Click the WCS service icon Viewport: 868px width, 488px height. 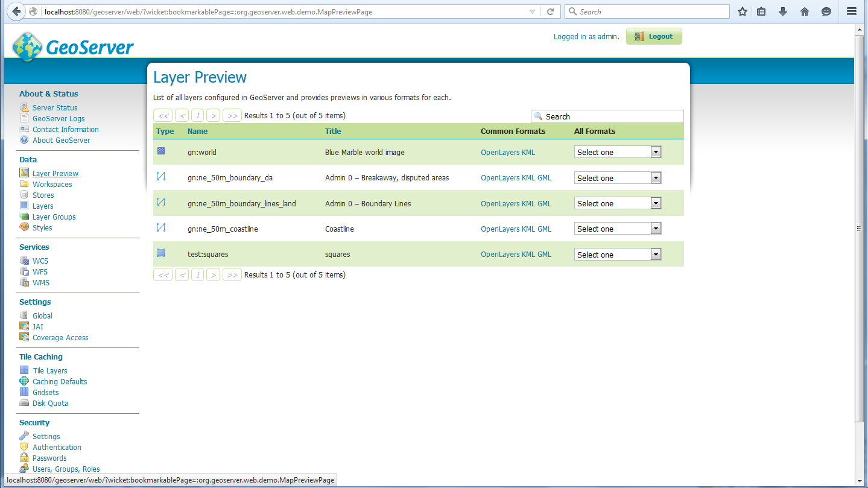pos(24,261)
